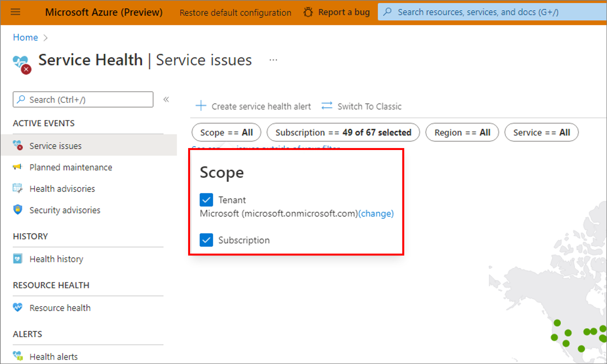Click the magnifier icon in sidebar search
This screenshot has height=364, width=607.
pyautogui.click(x=21, y=99)
